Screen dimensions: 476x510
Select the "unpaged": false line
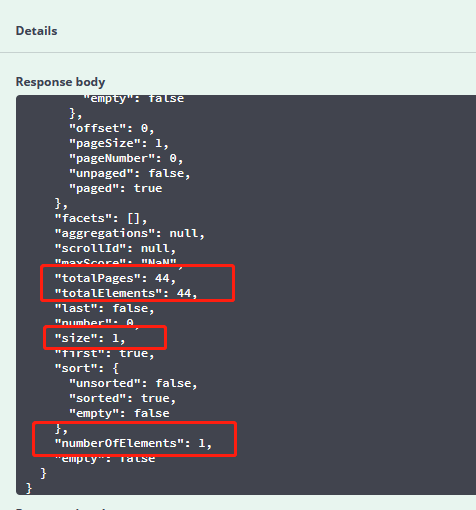pyautogui.click(x=130, y=173)
